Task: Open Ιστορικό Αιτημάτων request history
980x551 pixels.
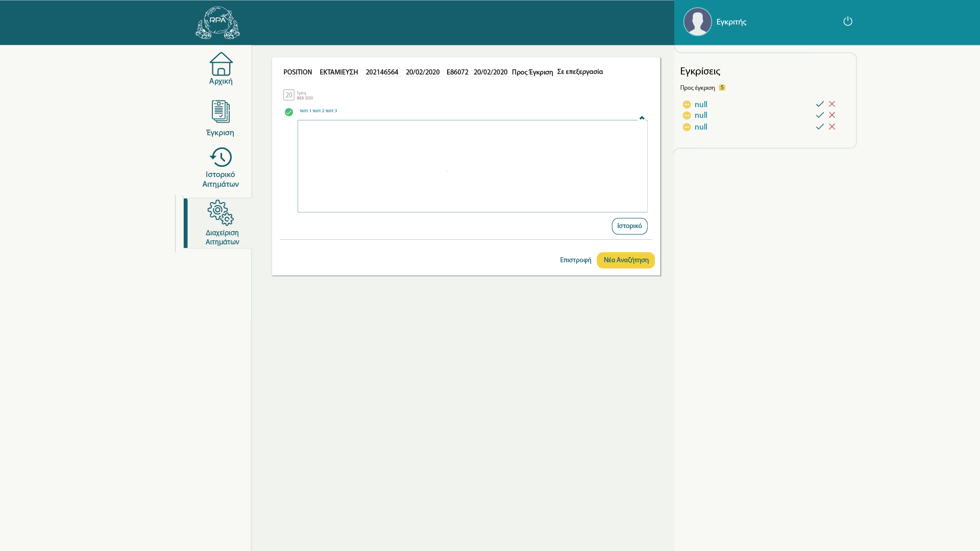Action: click(x=220, y=158)
